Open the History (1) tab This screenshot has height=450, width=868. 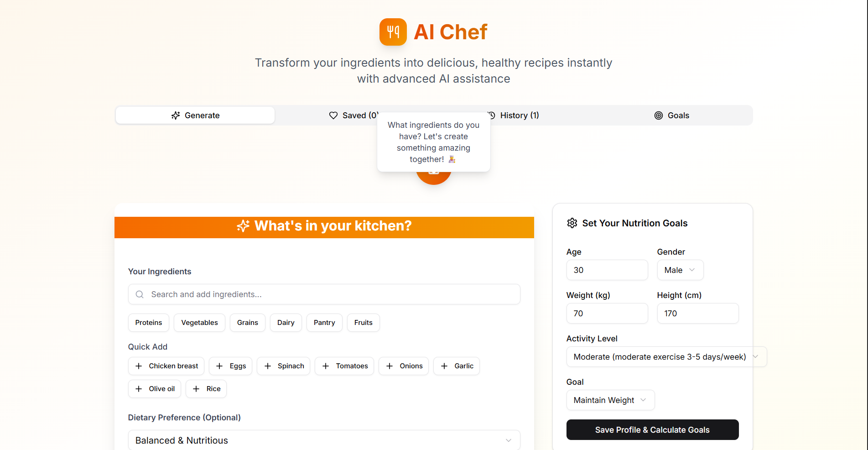pyautogui.click(x=513, y=115)
